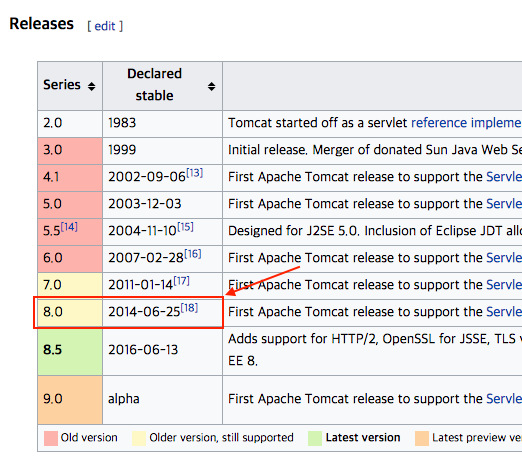Click the 1999 declared stable cell
This screenshot has width=522, height=462.
(x=162, y=150)
